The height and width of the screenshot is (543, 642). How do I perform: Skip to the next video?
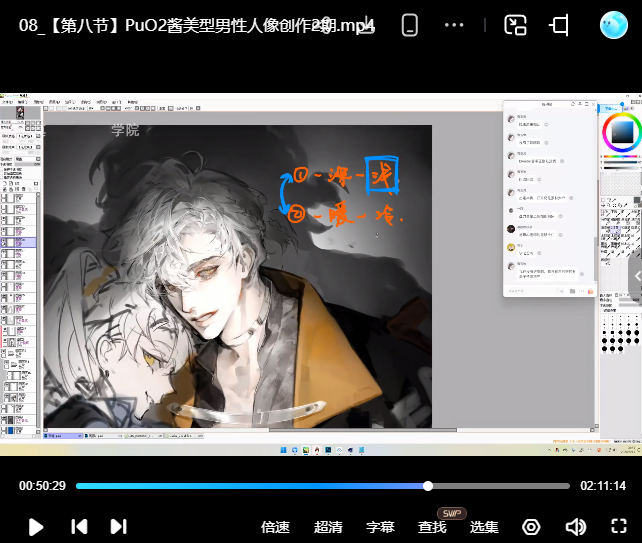(118, 526)
